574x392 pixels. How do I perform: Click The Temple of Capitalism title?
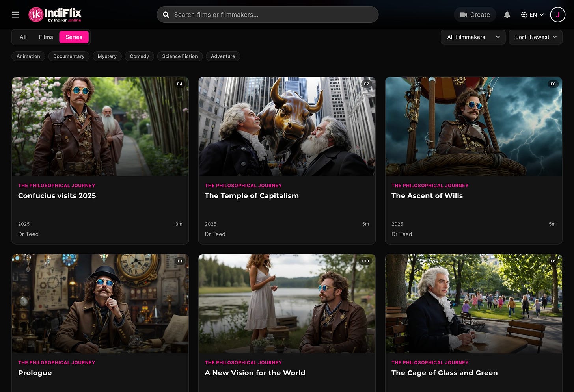click(x=252, y=196)
